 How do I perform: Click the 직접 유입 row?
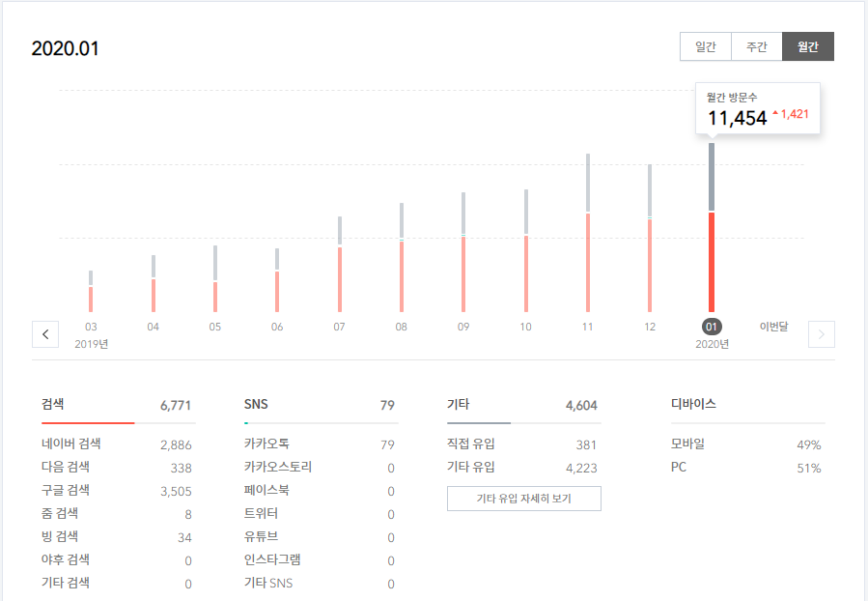pyautogui.click(x=522, y=444)
